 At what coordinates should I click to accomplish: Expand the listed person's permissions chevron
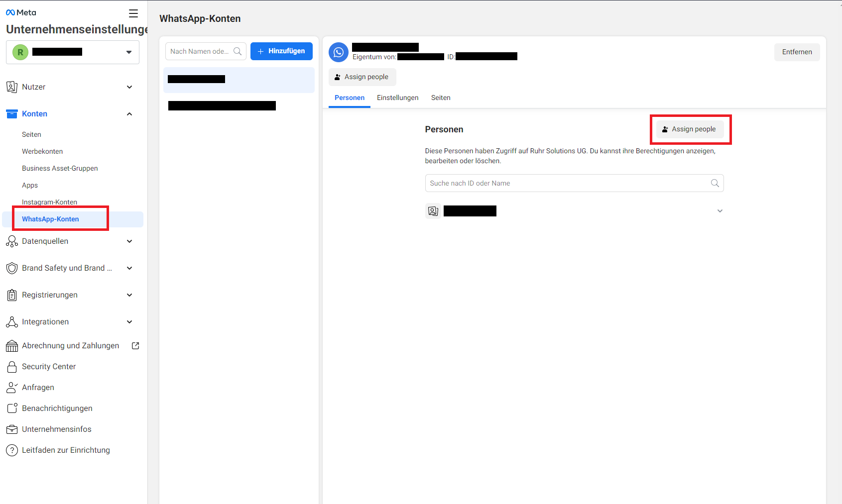pos(720,211)
